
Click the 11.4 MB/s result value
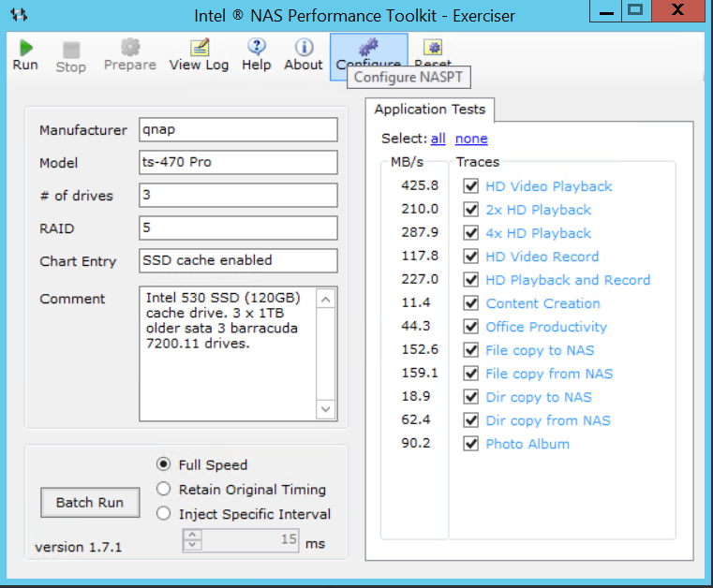(416, 302)
